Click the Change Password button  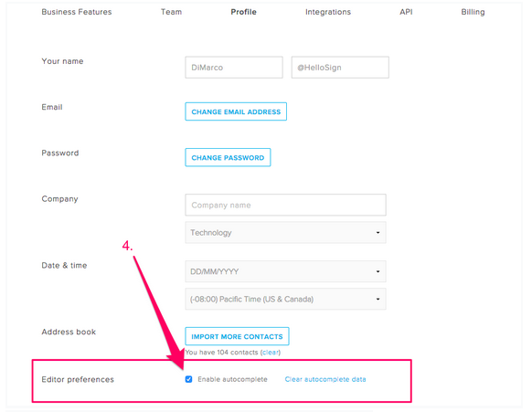228,157
